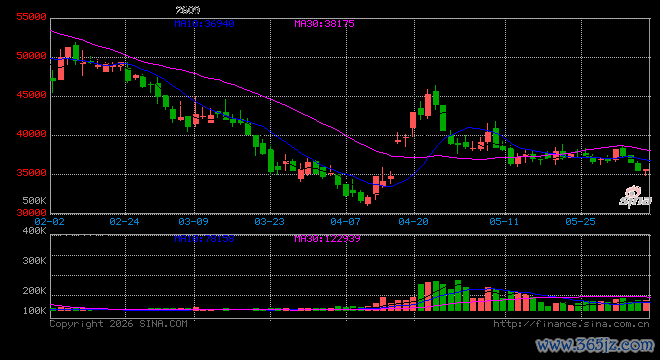The height and width of the screenshot is (360, 660).
Task: Click the price MA10:36940 label
Action: [205, 24]
